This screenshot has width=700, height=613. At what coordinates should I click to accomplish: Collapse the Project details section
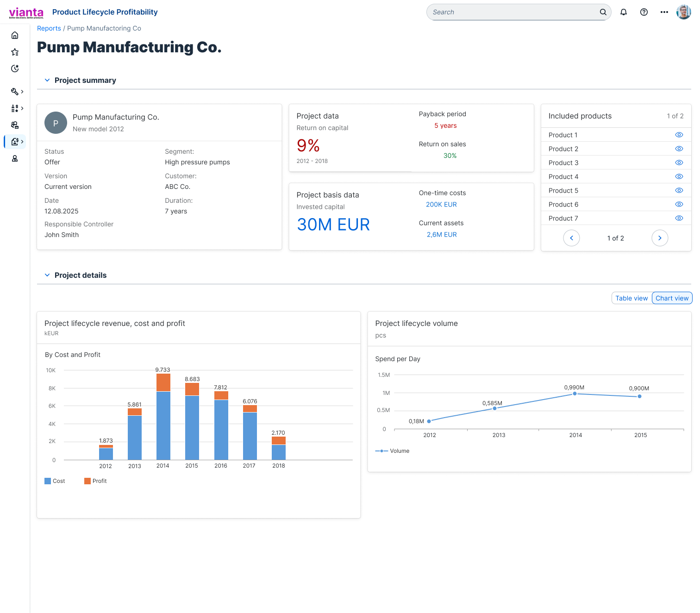(x=47, y=275)
